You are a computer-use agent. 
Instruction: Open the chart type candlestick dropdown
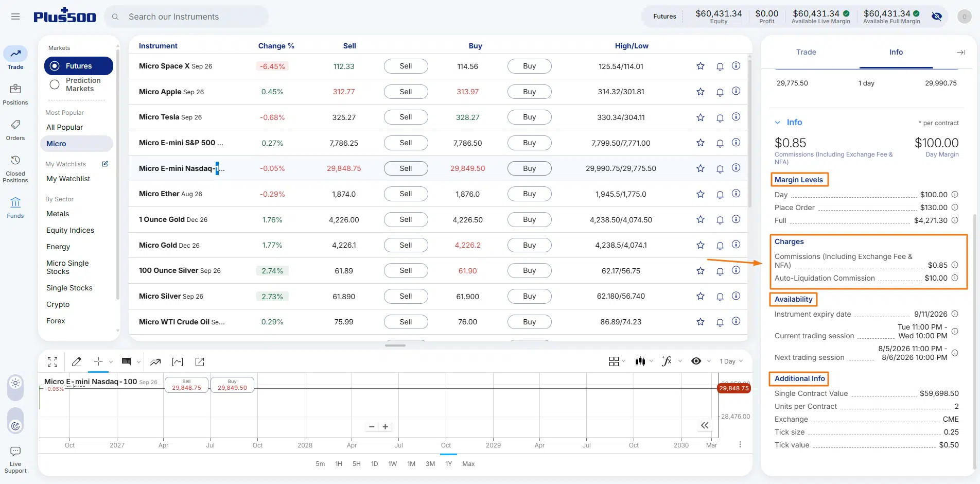point(643,361)
